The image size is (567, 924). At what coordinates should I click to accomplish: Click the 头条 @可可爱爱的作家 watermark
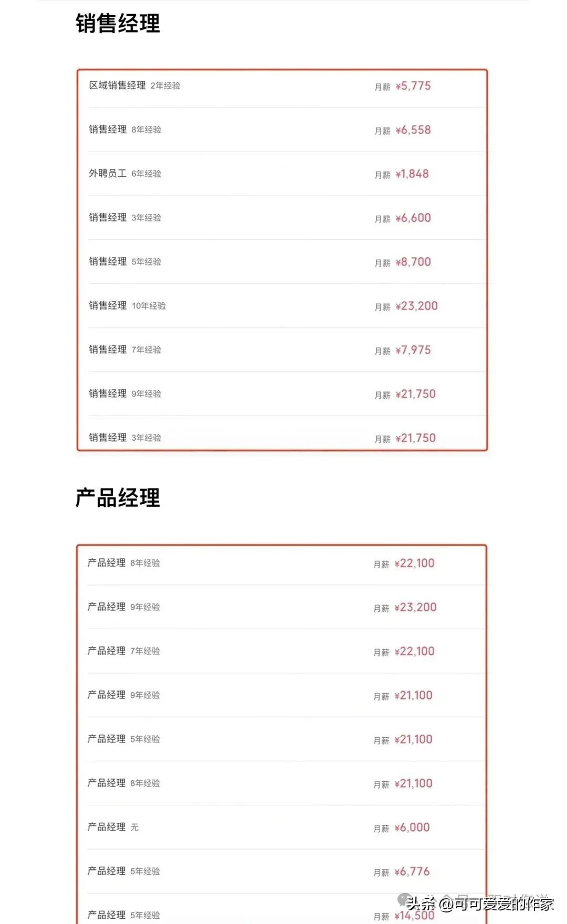coord(480,903)
